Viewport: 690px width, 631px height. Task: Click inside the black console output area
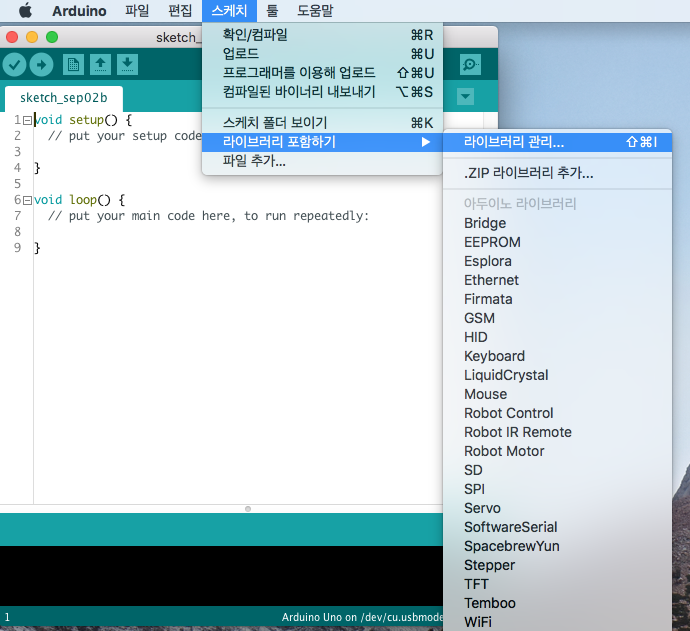[221, 576]
